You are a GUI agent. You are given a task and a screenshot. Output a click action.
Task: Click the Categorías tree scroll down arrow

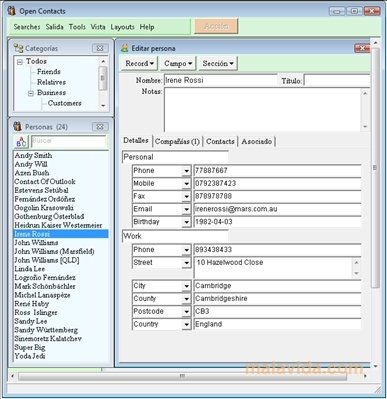tap(103, 106)
